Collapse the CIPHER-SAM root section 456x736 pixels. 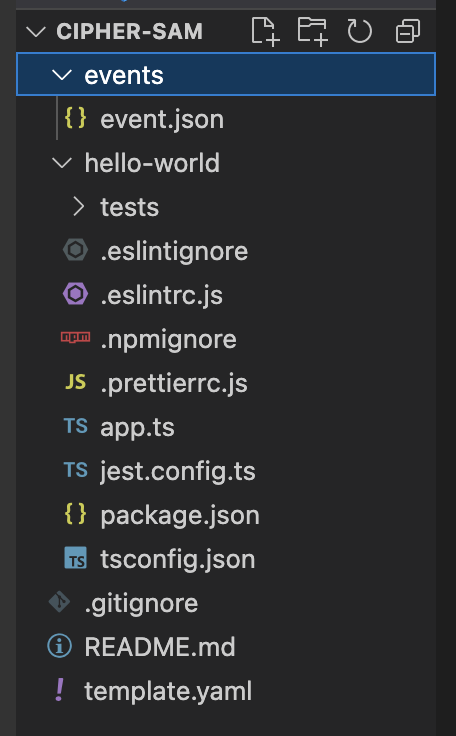[x=36, y=32]
